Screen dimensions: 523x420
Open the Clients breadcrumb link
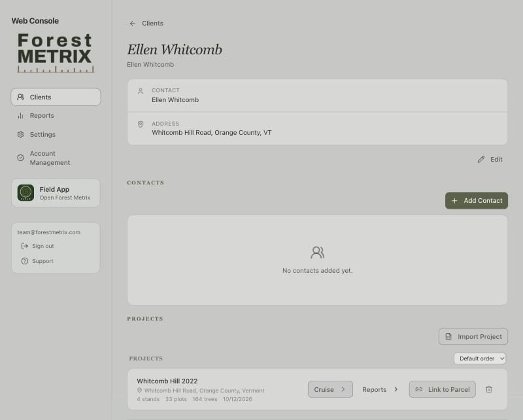point(152,24)
